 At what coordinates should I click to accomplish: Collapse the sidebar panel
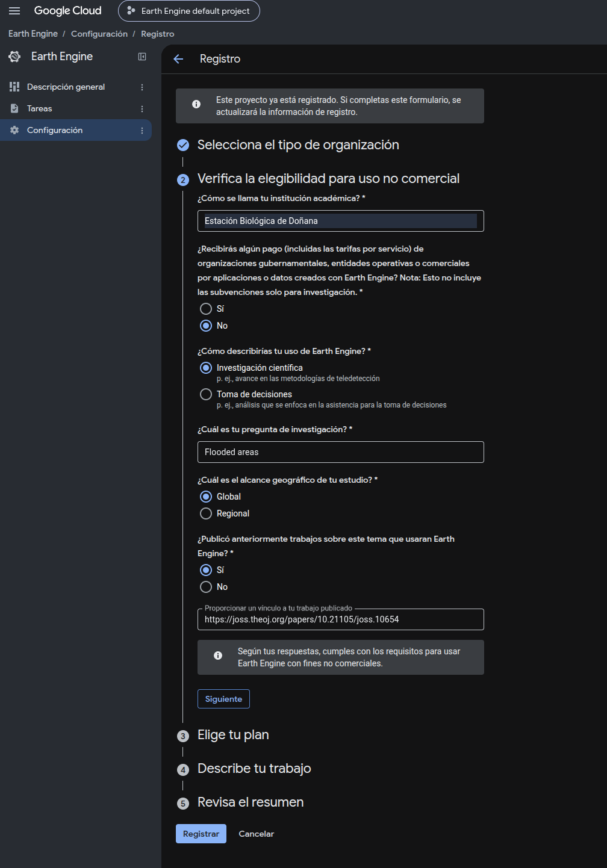142,57
